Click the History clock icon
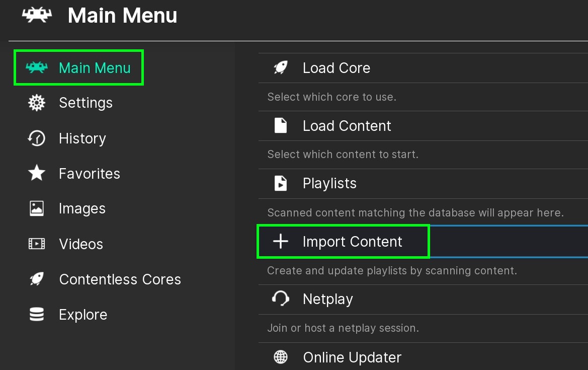This screenshot has width=588, height=370. [37, 138]
